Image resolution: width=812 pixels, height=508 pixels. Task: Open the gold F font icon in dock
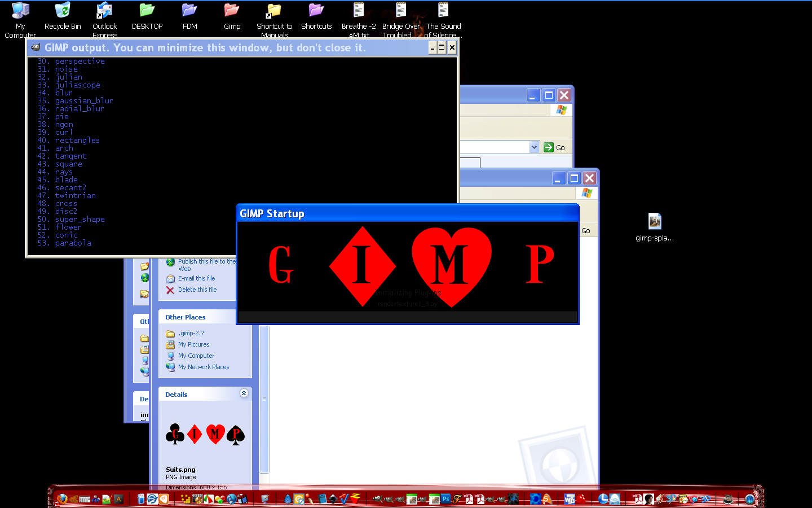coord(457,499)
